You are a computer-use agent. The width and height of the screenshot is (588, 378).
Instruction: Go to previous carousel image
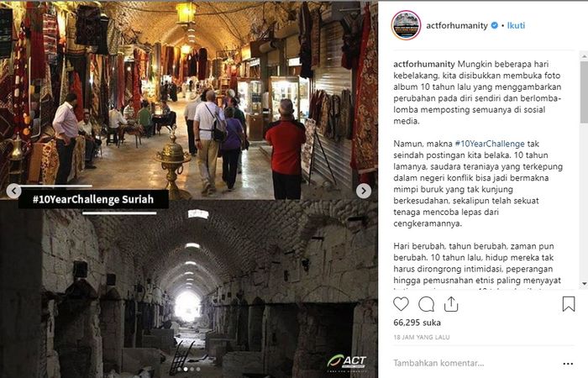click(x=14, y=191)
